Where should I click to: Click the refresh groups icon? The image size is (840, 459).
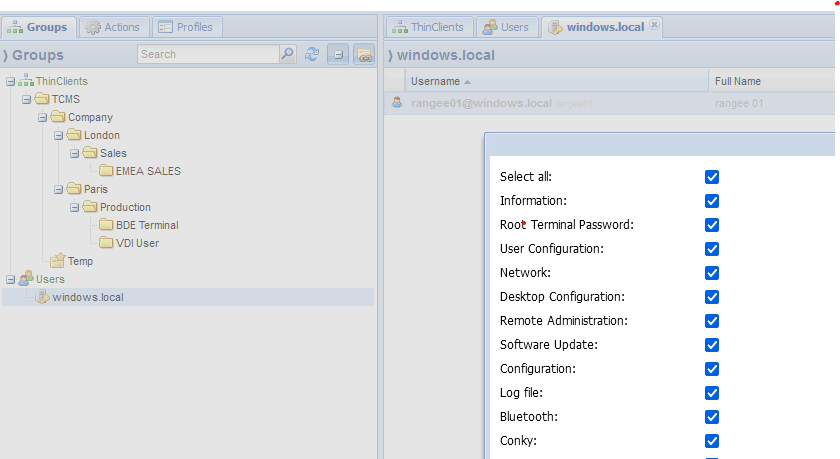tap(313, 55)
